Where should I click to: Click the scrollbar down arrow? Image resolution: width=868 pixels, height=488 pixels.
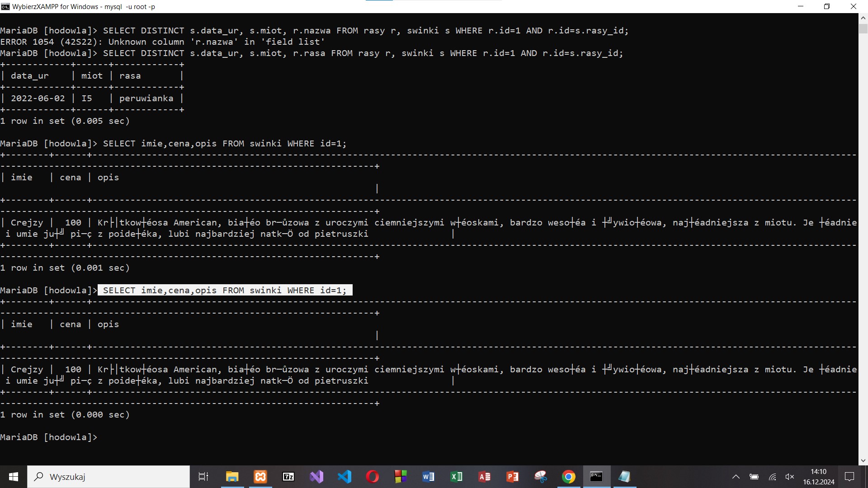tap(863, 461)
